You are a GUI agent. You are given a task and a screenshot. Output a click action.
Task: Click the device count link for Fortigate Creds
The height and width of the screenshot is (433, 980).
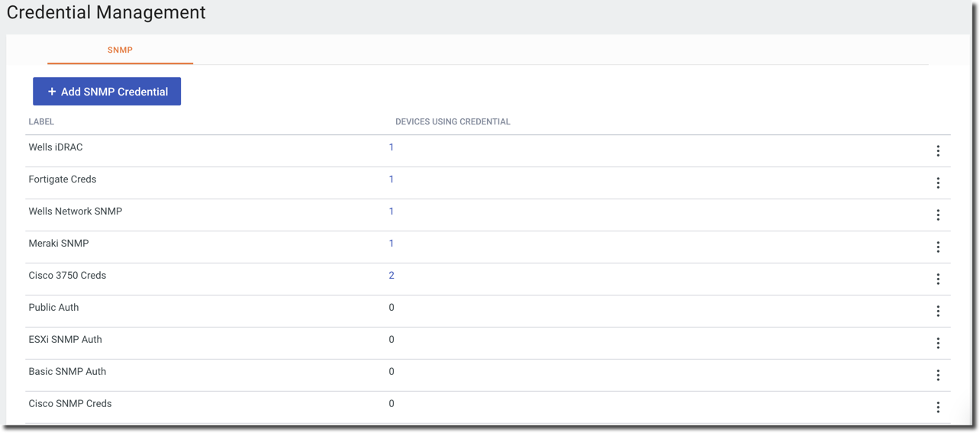click(392, 179)
